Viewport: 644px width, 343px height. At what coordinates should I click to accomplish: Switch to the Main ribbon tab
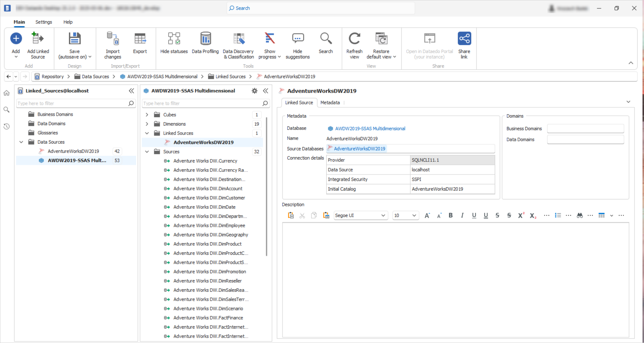tap(19, 22)
